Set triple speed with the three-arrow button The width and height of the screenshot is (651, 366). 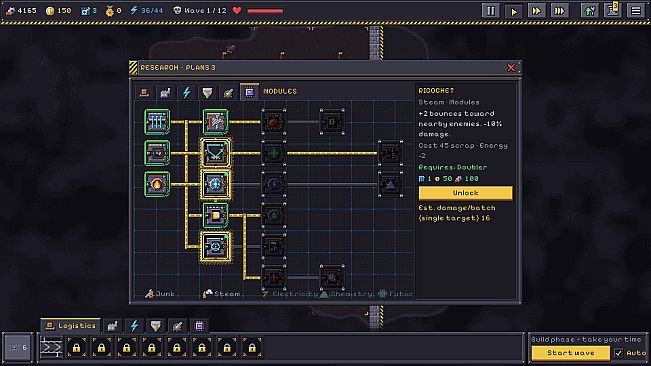tap(560, 10)
